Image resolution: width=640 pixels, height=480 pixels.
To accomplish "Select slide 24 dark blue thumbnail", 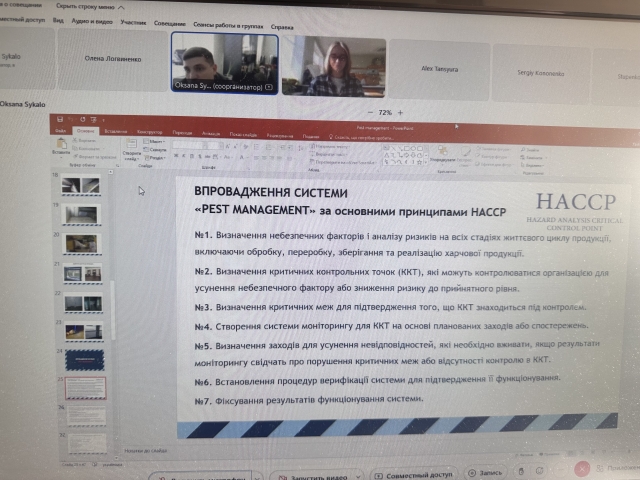I will [x=85, y=360].
